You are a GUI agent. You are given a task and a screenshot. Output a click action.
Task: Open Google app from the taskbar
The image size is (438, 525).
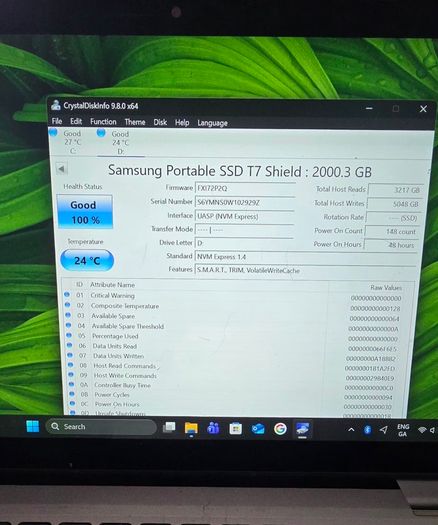[x=280, y=429]
